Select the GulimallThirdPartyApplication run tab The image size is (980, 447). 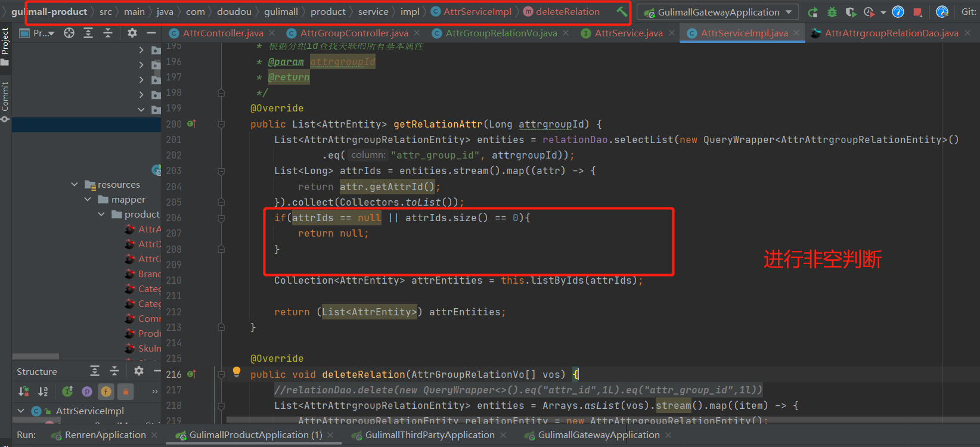(429, 435)
